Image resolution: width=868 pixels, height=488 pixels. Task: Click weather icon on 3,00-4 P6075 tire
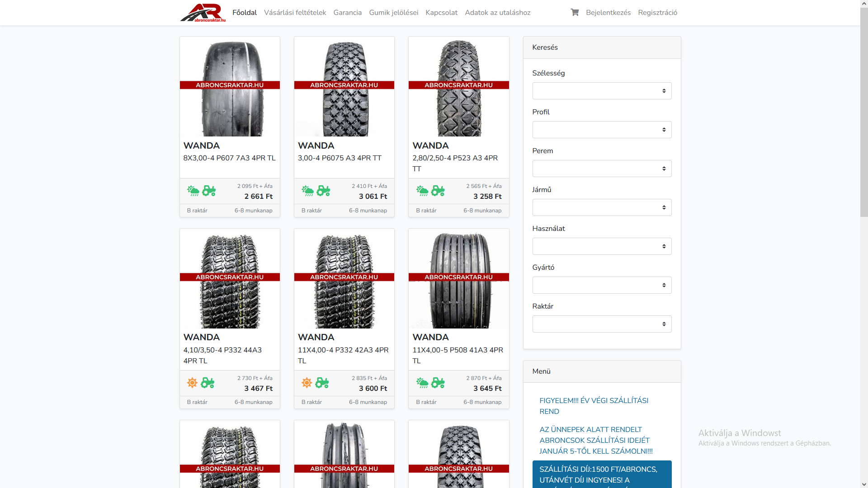coord(308,191)
